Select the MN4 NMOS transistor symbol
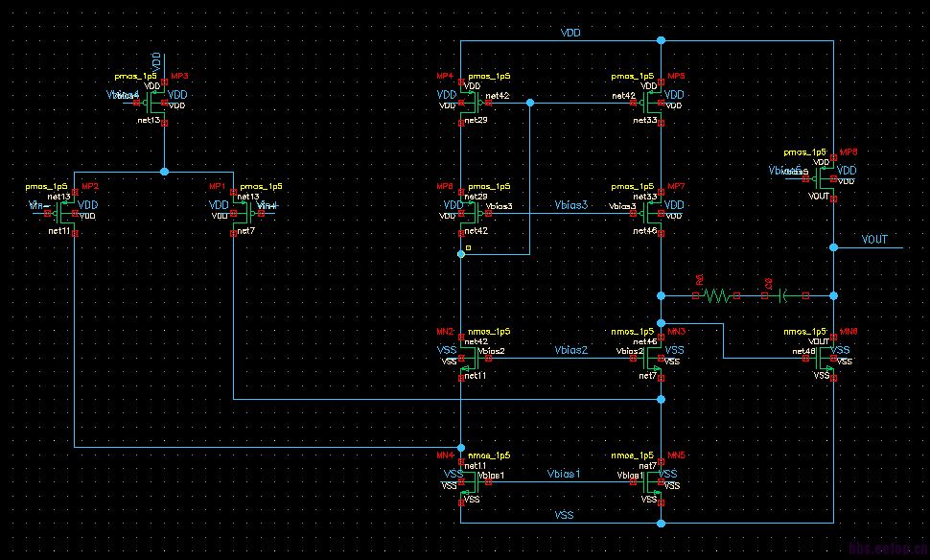 click(x=474, y=481)
